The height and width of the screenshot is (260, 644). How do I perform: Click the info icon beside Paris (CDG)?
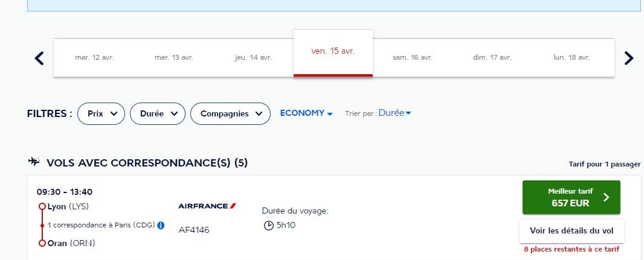pyautogui.click(x=161, y=225)
